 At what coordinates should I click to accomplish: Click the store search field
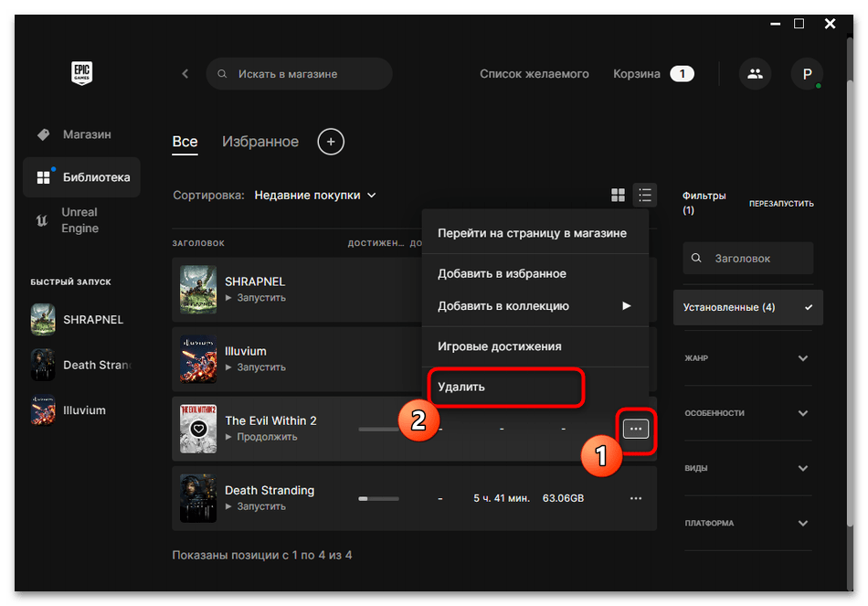click(x=299, y=74)
